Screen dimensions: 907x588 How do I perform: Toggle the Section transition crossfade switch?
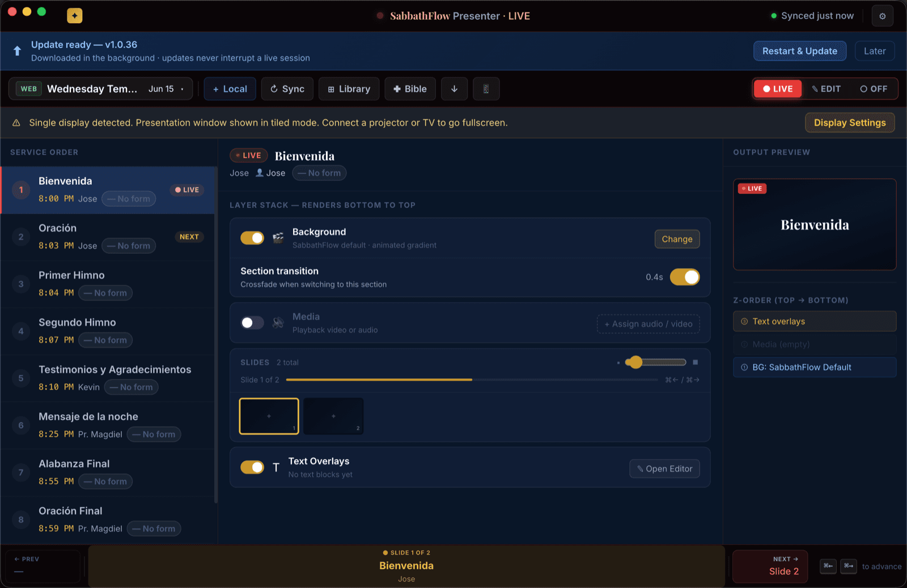(685, 277)
